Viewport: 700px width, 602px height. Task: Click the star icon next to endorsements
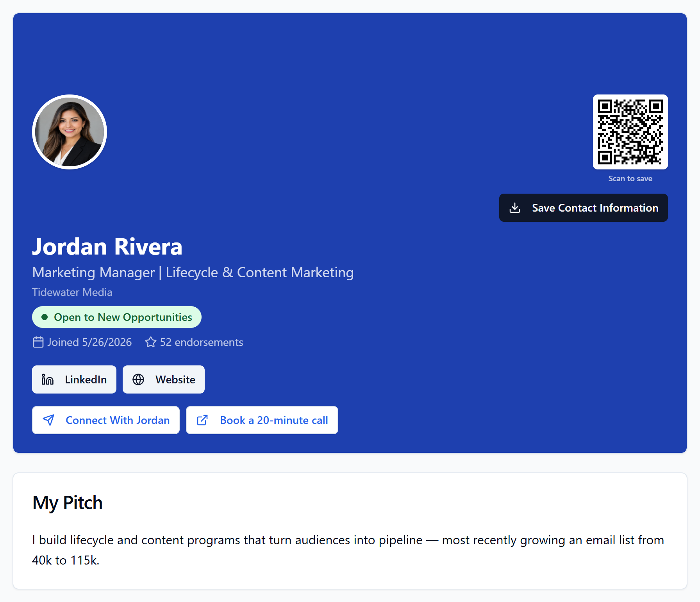(x=151, y=342)
